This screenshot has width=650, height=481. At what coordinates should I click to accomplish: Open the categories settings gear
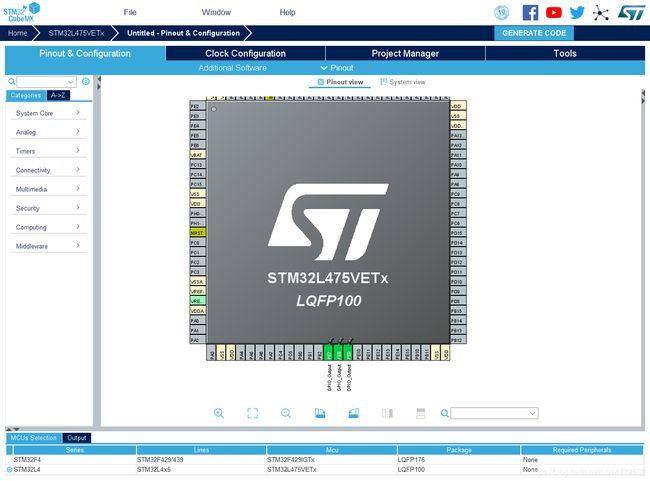point(86,81)
